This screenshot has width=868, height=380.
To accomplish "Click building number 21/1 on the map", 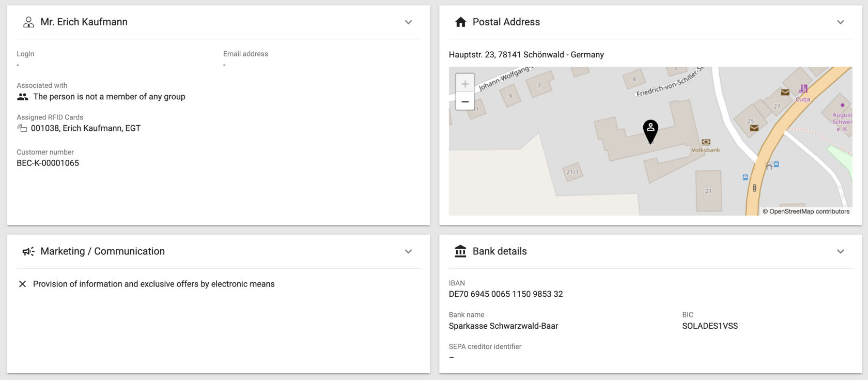I will click(x=572, y=172).
